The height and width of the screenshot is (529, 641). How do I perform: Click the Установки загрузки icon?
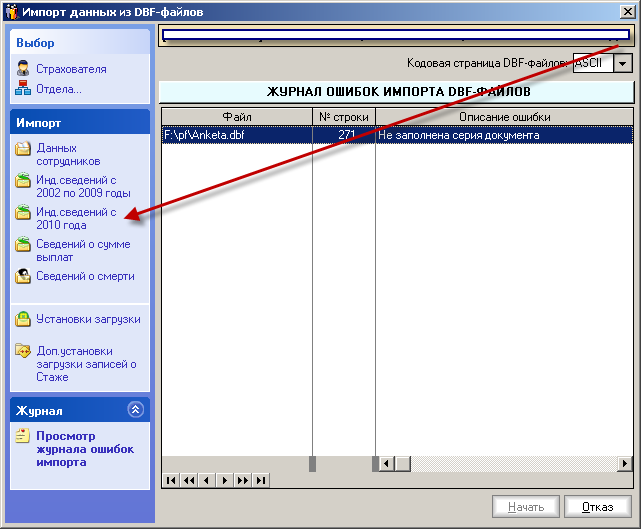[23, 319]
